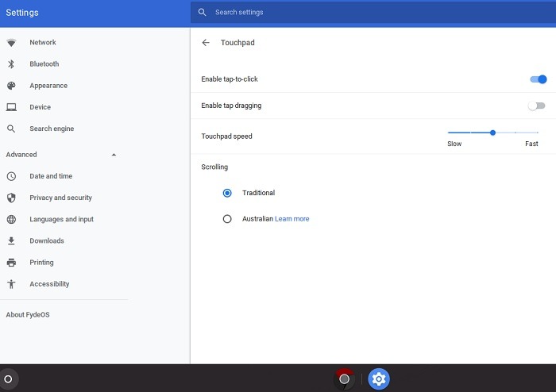
Task: Click the Settings title in header
Action: pos(22,13)
